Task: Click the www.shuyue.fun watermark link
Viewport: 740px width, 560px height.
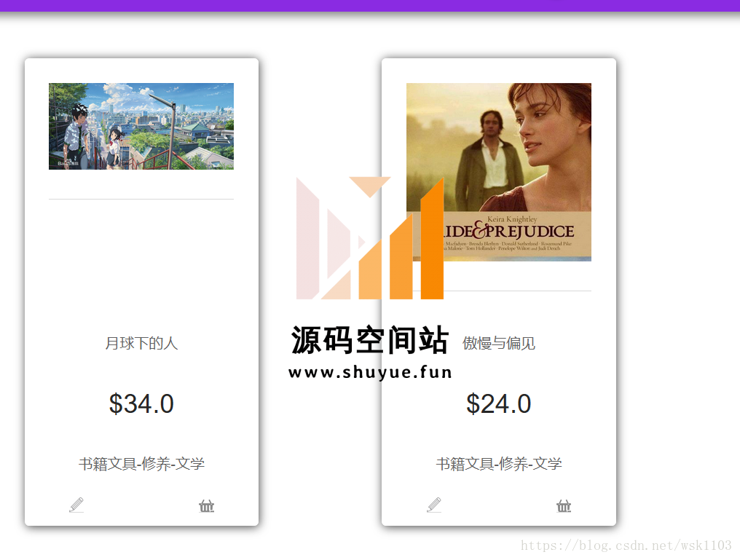Action: (x=370, y=372)
